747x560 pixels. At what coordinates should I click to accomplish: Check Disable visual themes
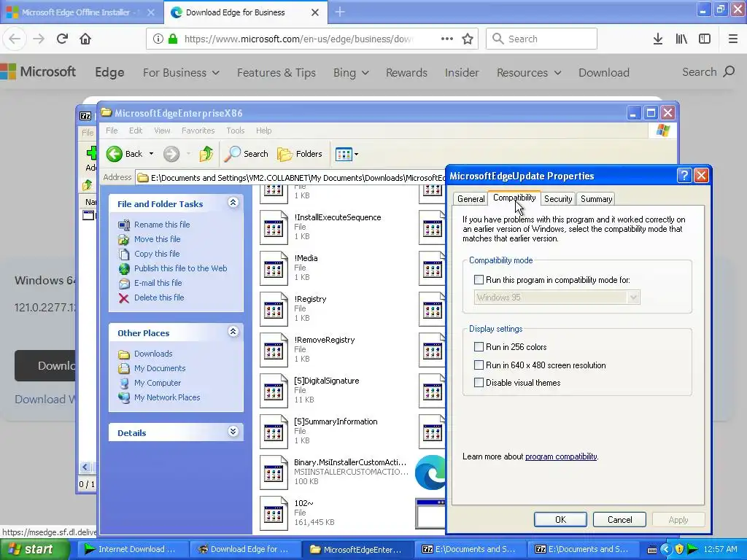point(479,382)
